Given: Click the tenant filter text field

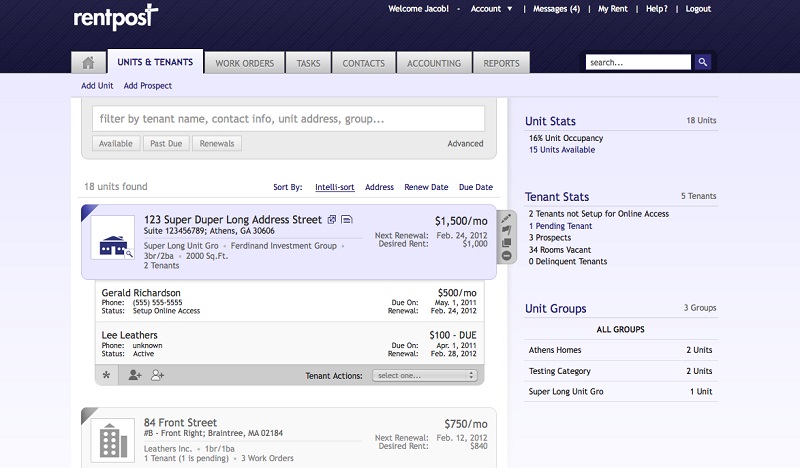Looking at the screenshot, I should pyautogui.click(x=288, y=119).
